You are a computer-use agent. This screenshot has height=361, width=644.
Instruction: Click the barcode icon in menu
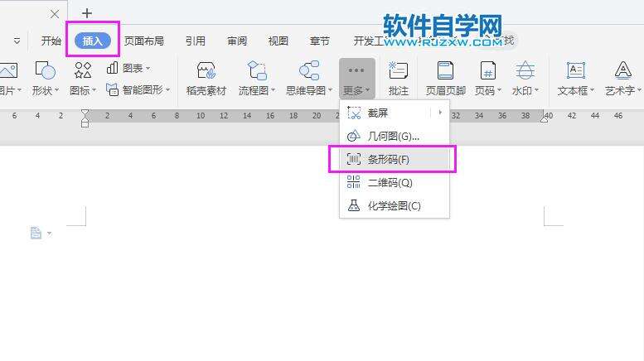(x=354, y=159)
